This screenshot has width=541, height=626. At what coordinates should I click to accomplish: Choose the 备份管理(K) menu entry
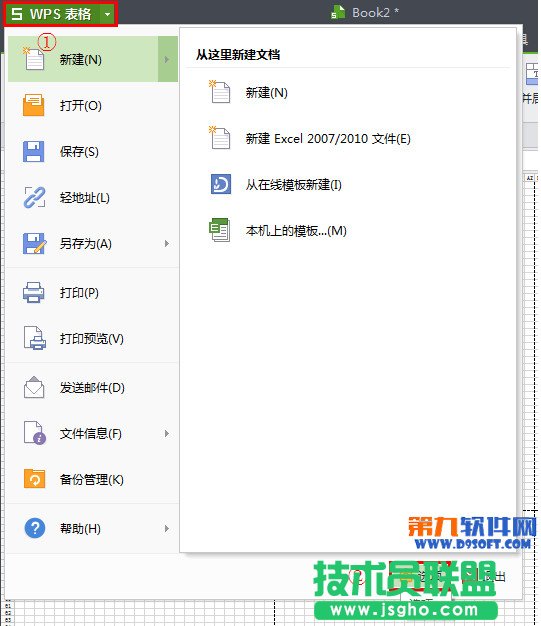pyautogui.click(x=92, y=479)
